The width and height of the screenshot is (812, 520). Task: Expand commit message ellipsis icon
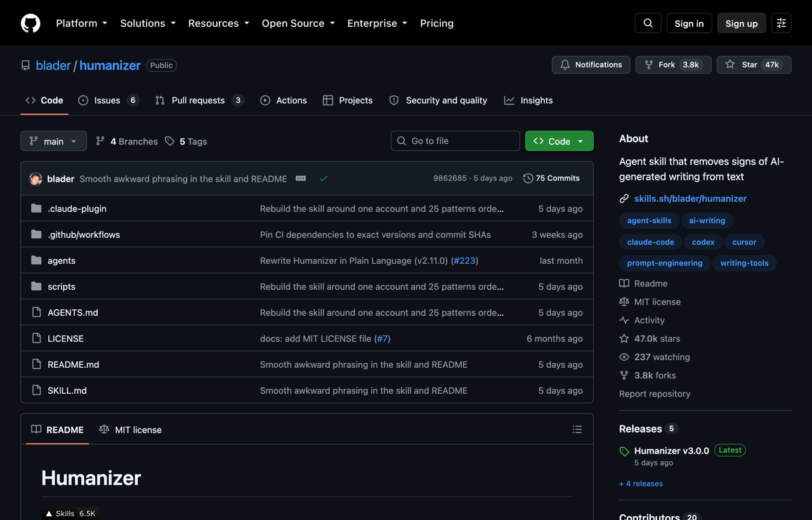pos(301,179)
